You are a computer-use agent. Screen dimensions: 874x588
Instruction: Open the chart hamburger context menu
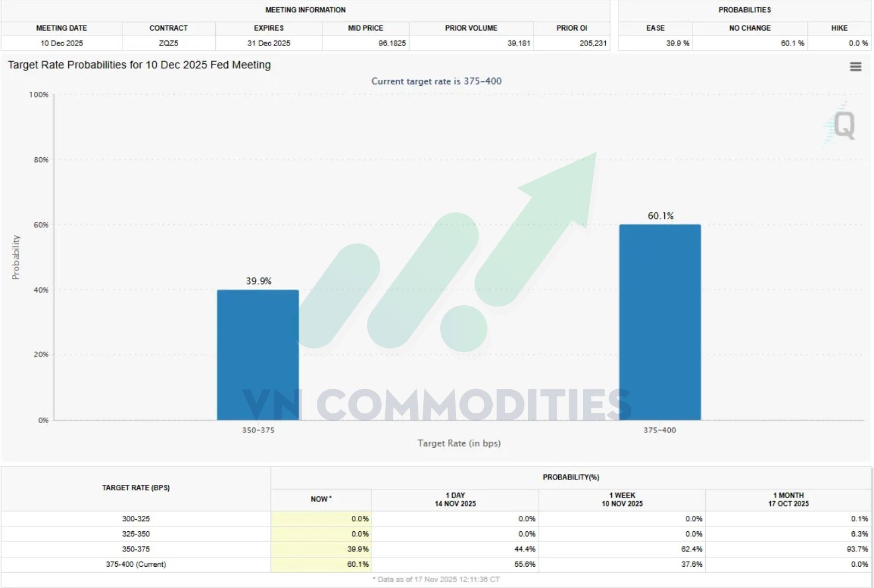click(x=855, y=67)
